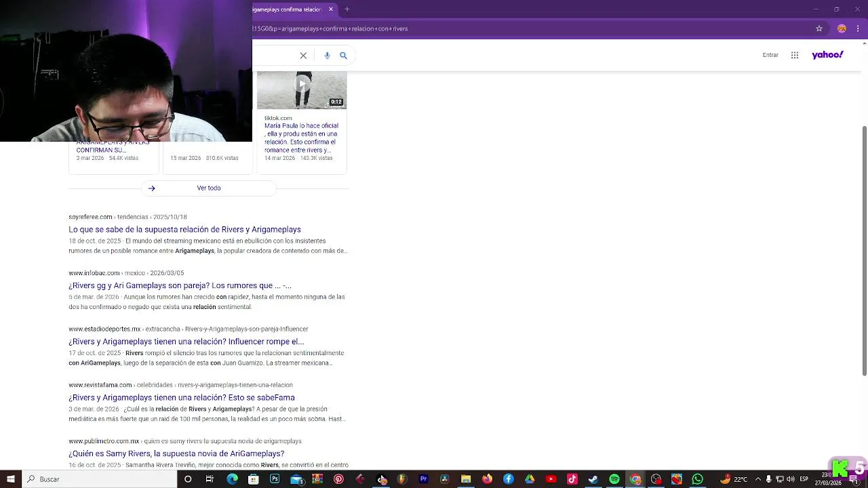Bookmark this page with star icon
This screenshot has width=868, height=488.
819,28
